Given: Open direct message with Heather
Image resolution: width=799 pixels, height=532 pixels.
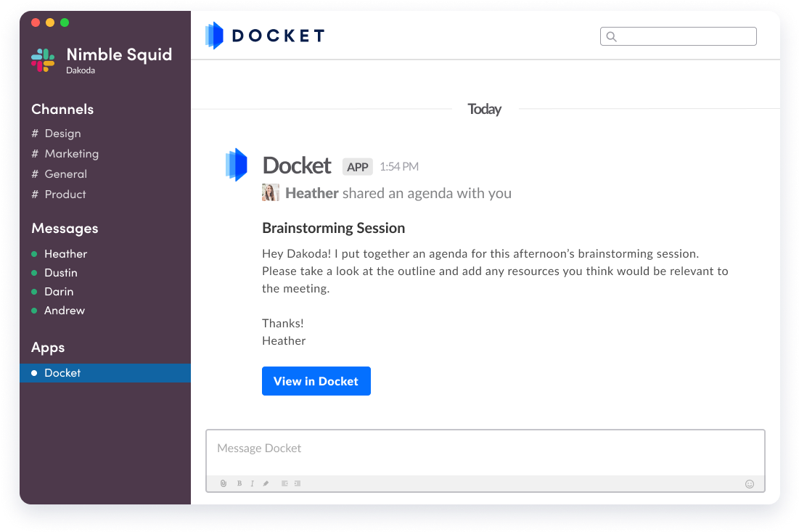Looking at the screenshot, I should (59, 254).
